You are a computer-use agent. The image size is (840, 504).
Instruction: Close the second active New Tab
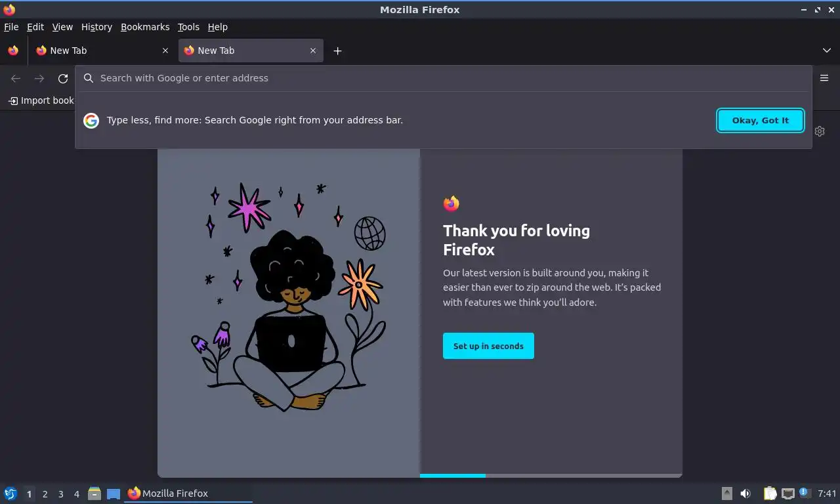[313, 51]
